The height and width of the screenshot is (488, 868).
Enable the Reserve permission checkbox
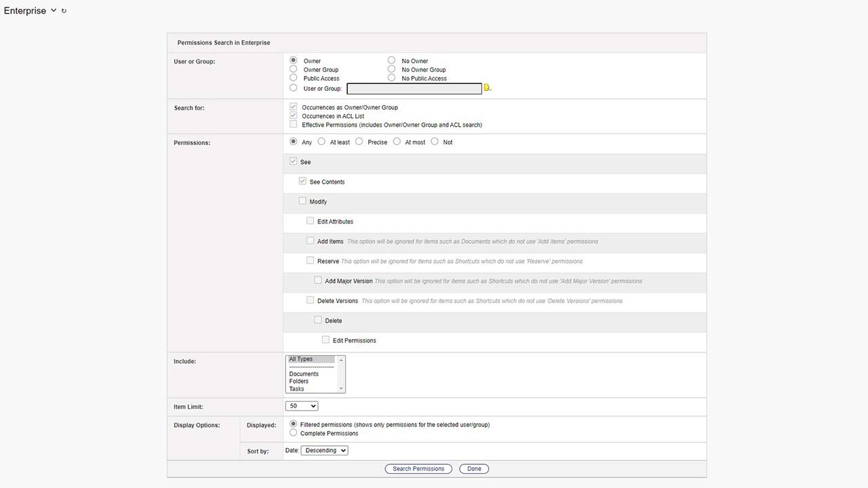311,260
